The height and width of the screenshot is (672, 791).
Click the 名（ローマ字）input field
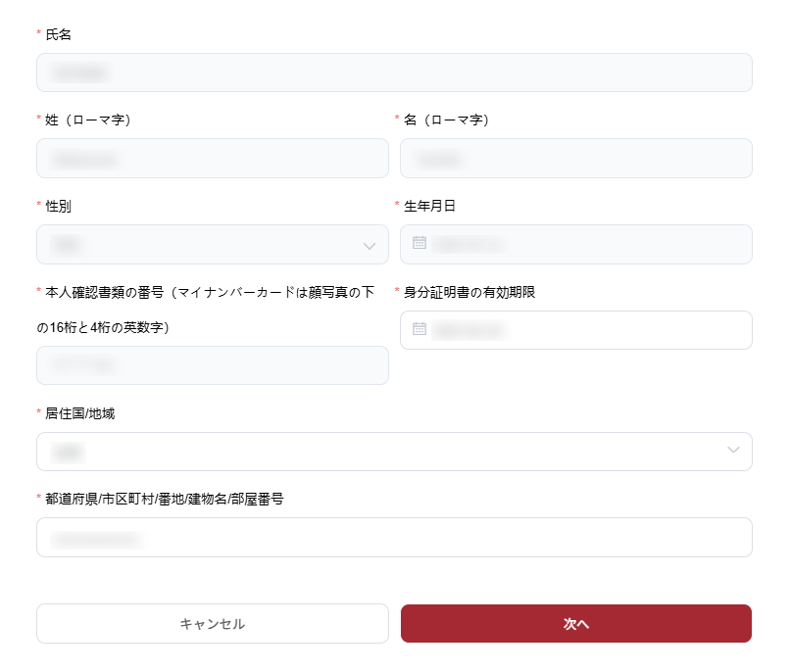576,159
